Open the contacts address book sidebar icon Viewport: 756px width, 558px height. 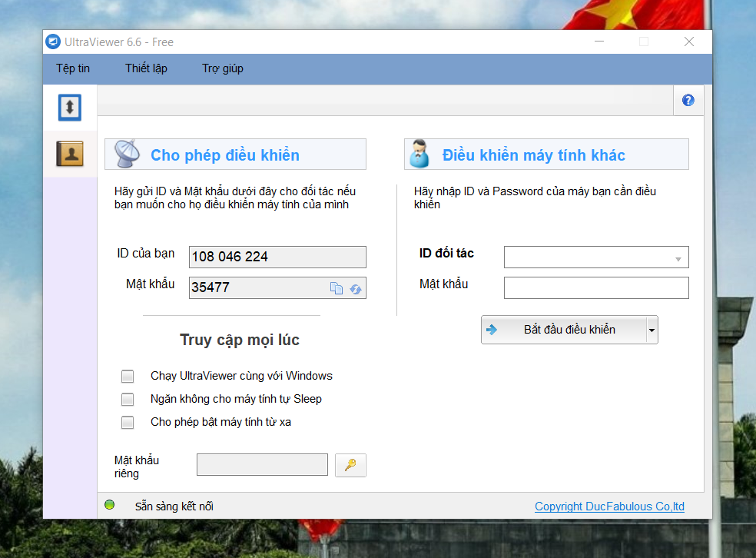coord(70,154)
